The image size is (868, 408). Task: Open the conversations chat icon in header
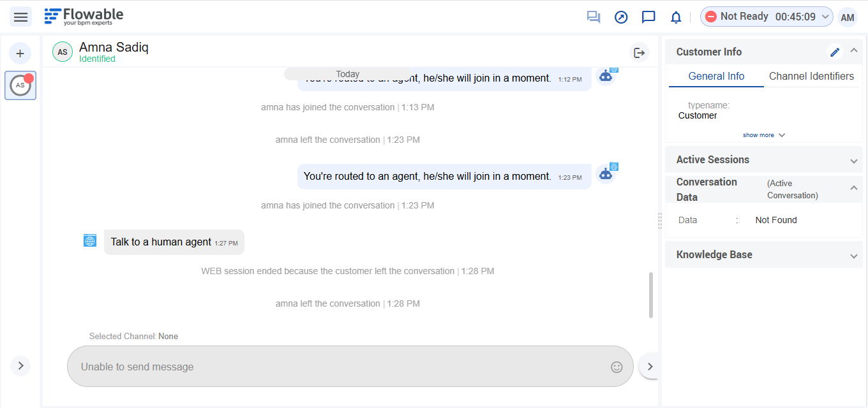click(594, 17)
